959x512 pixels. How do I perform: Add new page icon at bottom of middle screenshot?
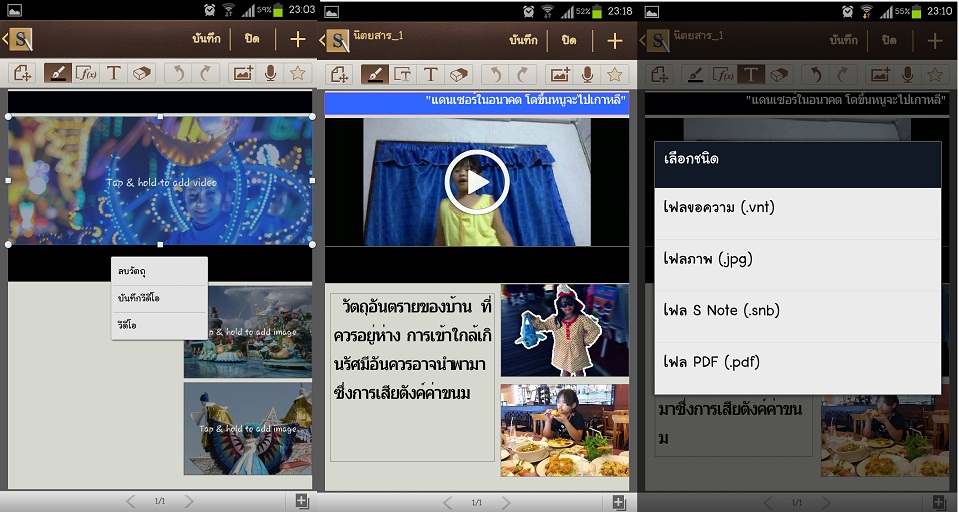pos(619,502)
